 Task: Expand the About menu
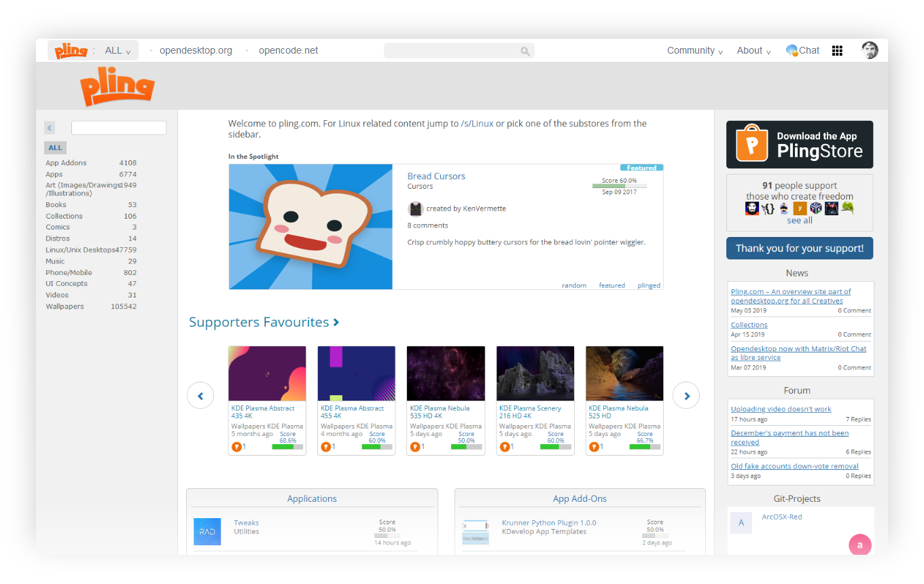pyautogui.click(x=753, y=50)
